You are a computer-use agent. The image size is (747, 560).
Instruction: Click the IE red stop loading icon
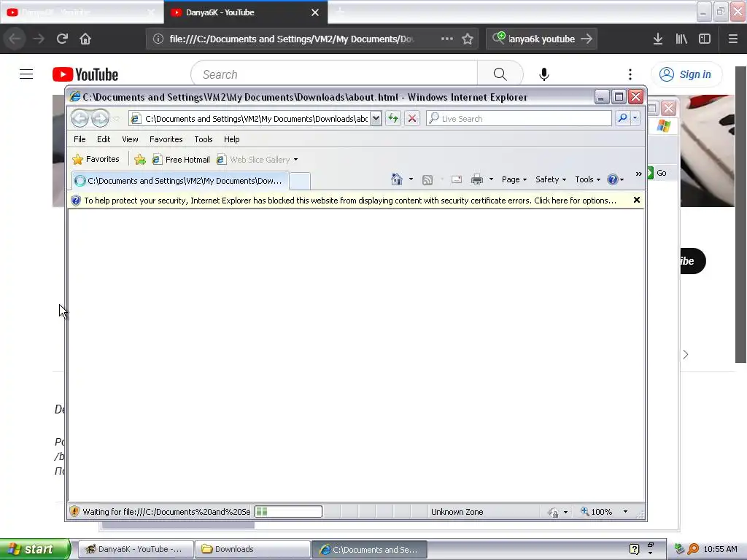point(412,118)
